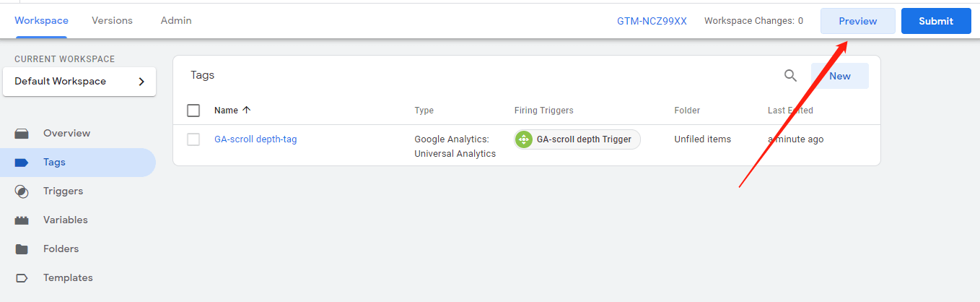Sort by Name column arrow
The width and height of the screenshot is (980, 302).
point(247,111)
